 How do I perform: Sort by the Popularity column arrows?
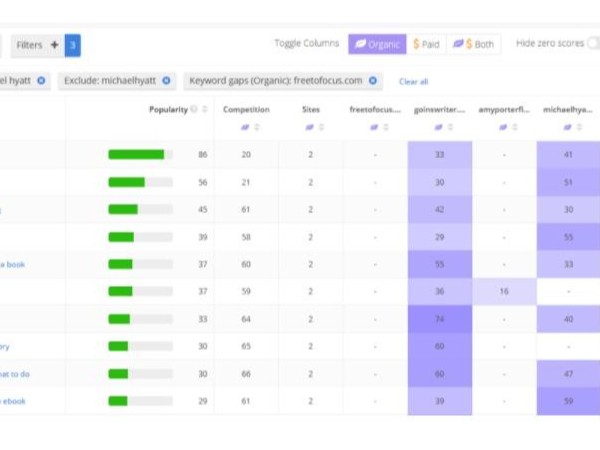pos(205,110)
